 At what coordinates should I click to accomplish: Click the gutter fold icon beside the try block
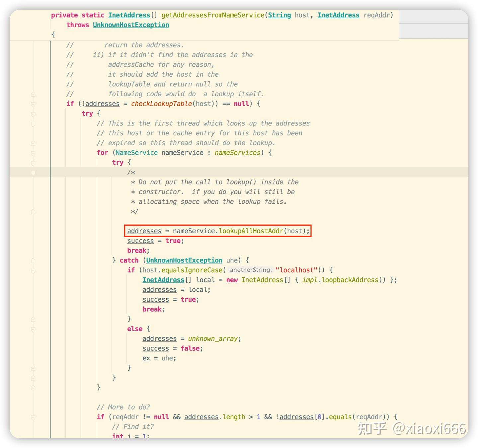coord(33,114)
